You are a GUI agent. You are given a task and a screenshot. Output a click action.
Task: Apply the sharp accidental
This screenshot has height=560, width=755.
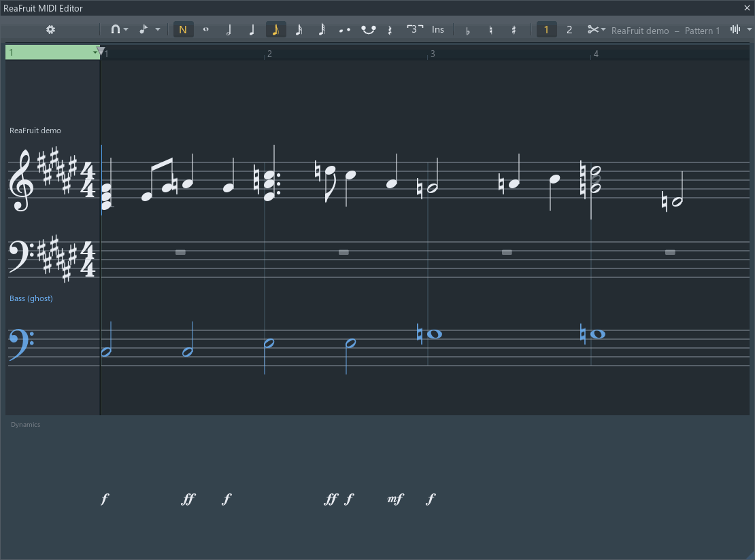coord(514,31)
